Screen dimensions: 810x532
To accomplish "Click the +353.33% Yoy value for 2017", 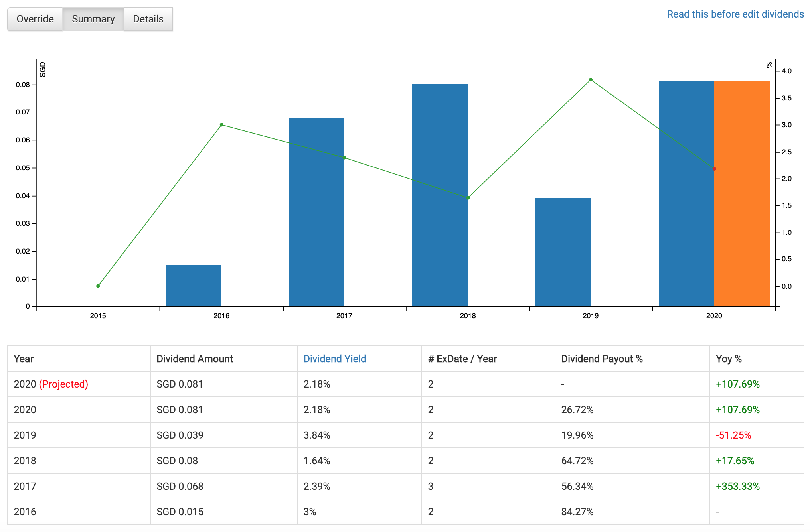I will [737, 486].
